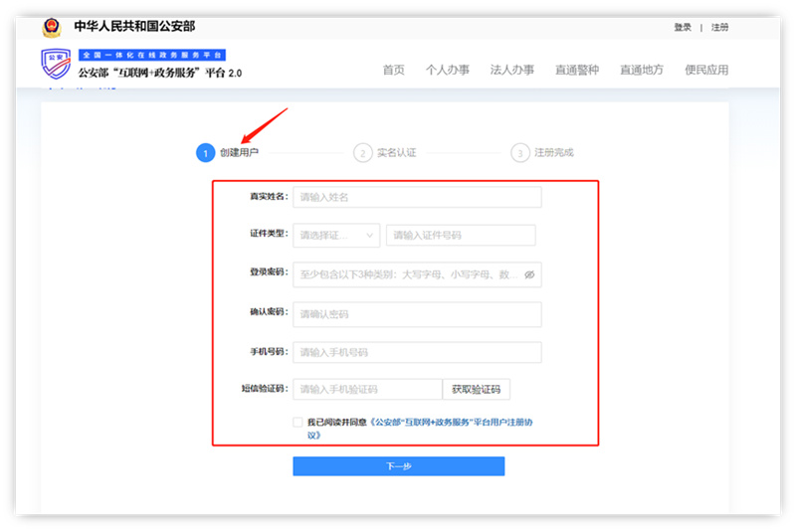Click step 1 circle 创建用户

coord(205,153)
